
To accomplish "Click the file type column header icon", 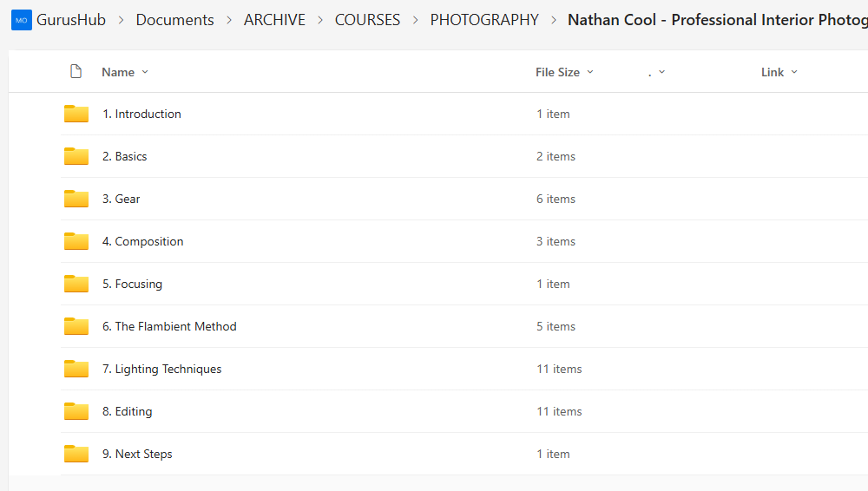I will [x=76, y=72].
